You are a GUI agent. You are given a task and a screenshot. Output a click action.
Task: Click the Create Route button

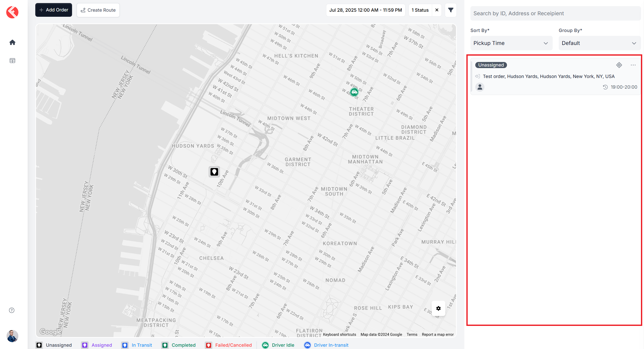pyautogui.click(x=98, y=10)
